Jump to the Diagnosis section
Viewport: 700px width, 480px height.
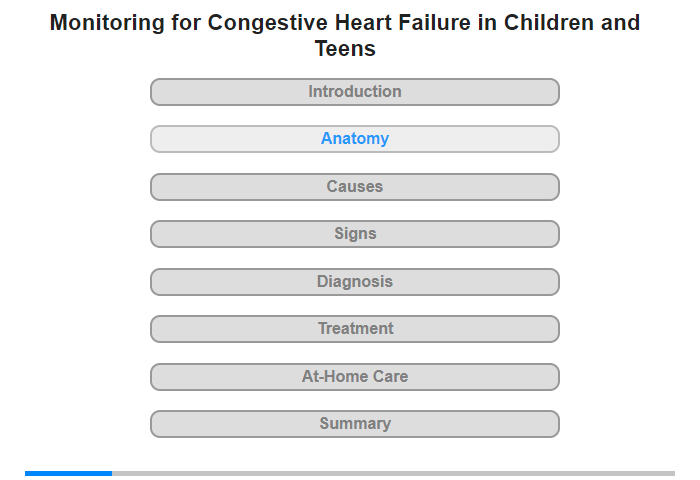354,282
